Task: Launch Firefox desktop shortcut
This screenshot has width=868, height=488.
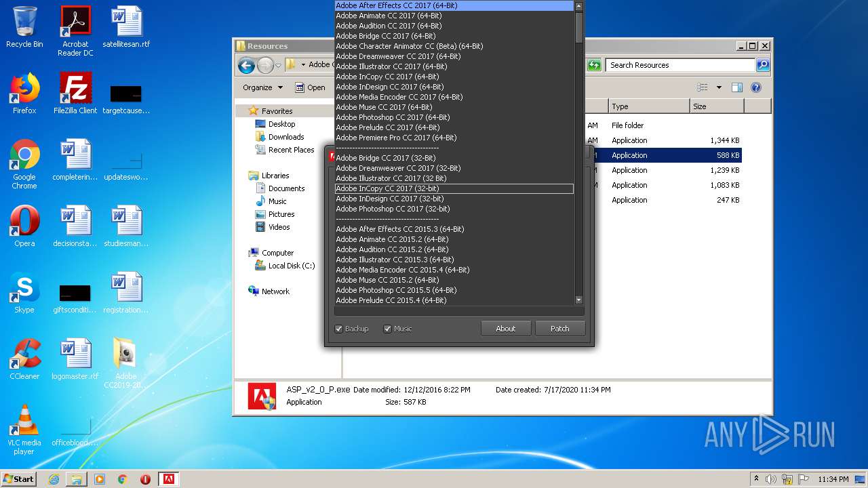Action: pos(24,94)
